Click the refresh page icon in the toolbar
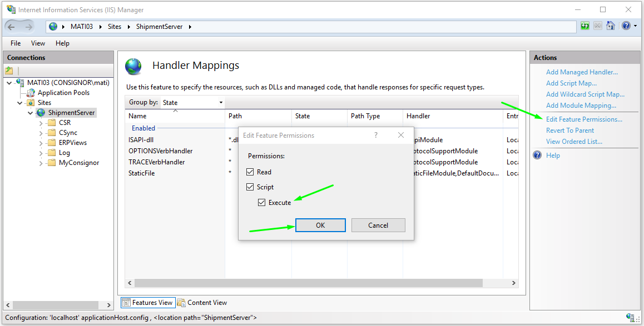The image size is (644, 326). pyautogui.click(x=584, y=26)
